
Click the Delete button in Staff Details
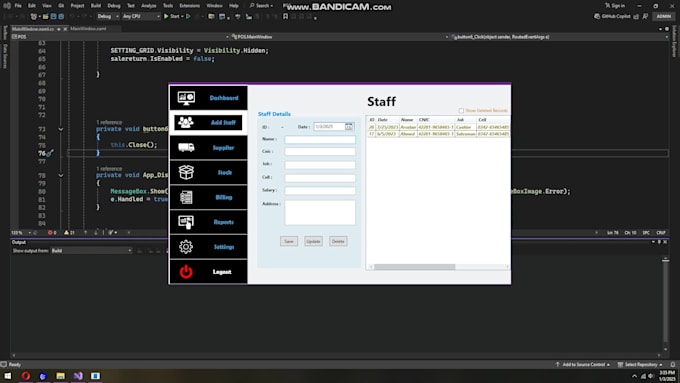338,241
